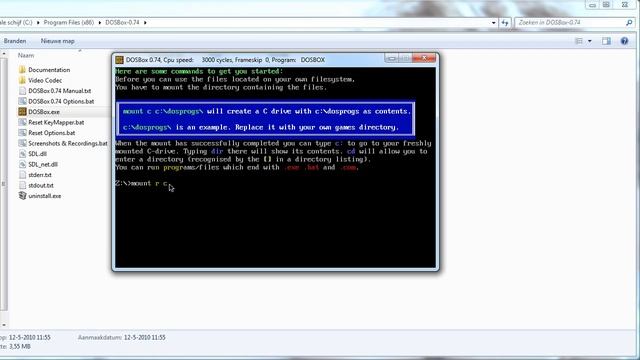Open address bar history dropdown

tap(493, 23)
